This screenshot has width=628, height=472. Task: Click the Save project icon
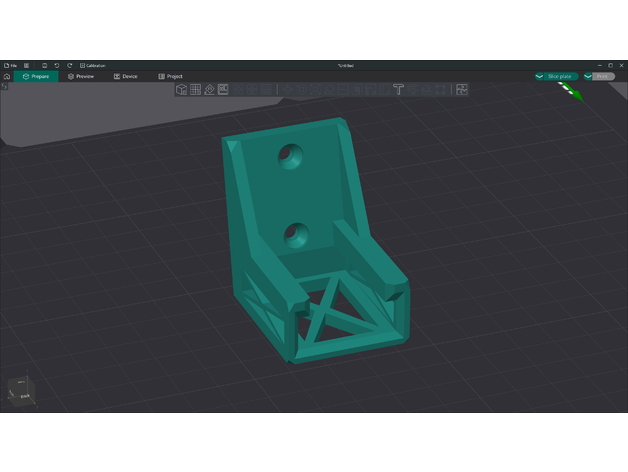(44, 65)
